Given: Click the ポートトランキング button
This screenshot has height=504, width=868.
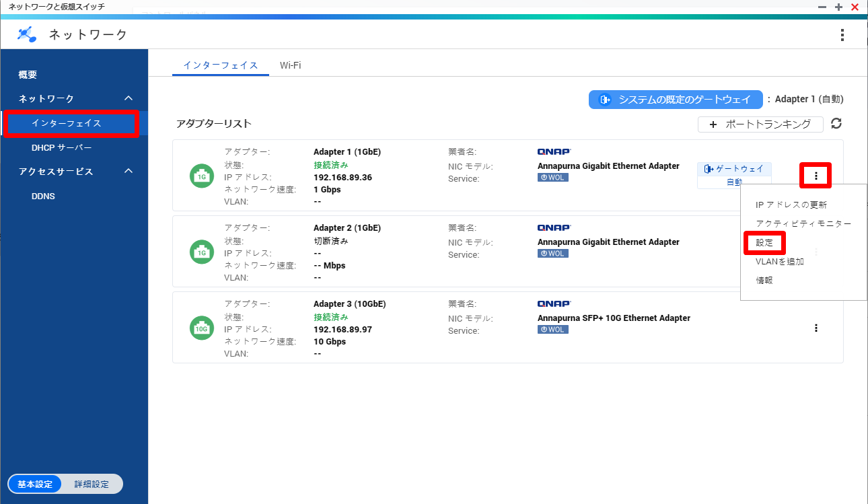Looking at the screenshot, I should [x=760, y=124].
